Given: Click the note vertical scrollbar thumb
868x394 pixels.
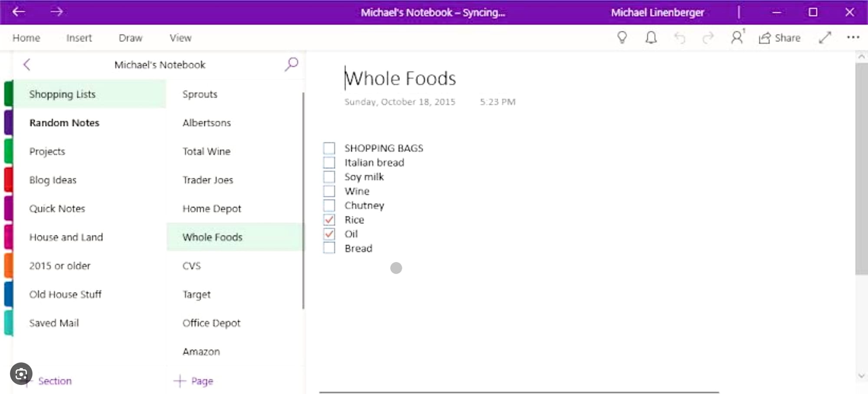Looking at the screenshot, I should (x=861, y=169).
